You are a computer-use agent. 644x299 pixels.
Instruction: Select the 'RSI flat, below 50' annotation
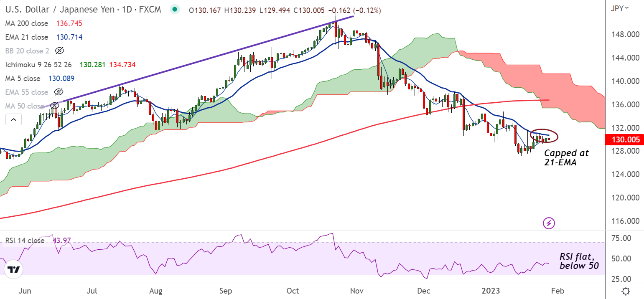[579, 261]
